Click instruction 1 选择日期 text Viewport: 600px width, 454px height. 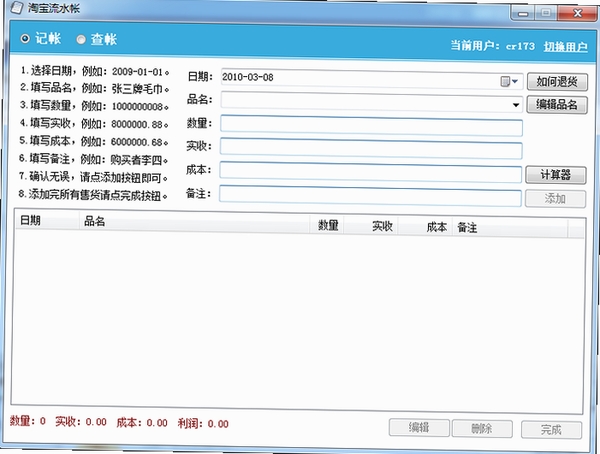(x=95, y=71)
